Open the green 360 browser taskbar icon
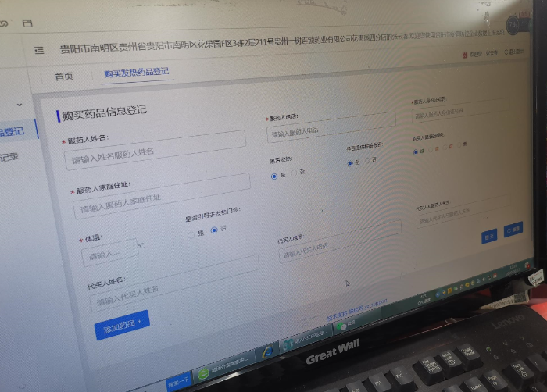The width and height of the screenshot is (547, 392). tap(204, 373)
